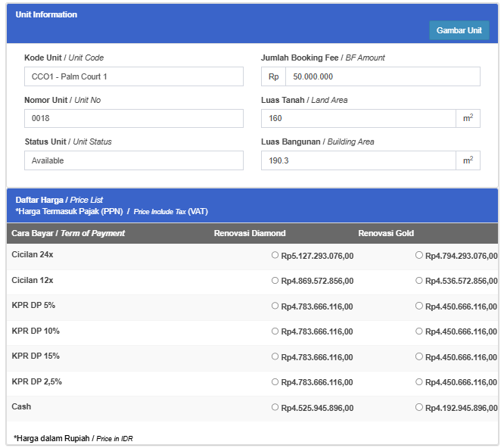
Task: Select KPR DP 2,5% Renovasi Diamond option
Action: coord(275,382)
